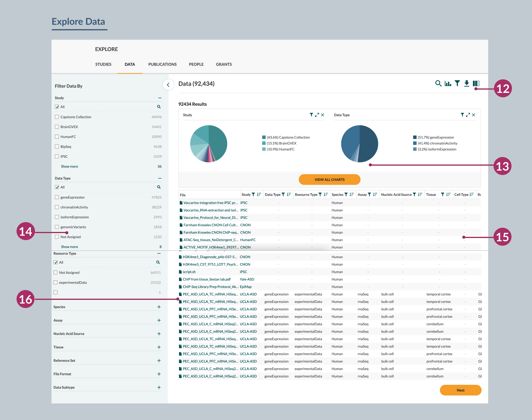This screenshot has width=532, height=420.
Task: Select the Data tab
Action: pyautogui.click(x=130, y=64)
